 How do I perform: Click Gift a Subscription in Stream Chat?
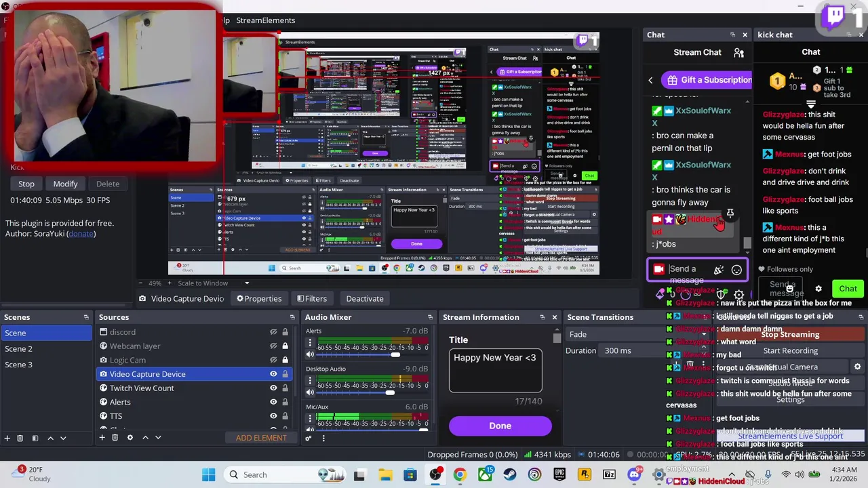pos(708,80)
